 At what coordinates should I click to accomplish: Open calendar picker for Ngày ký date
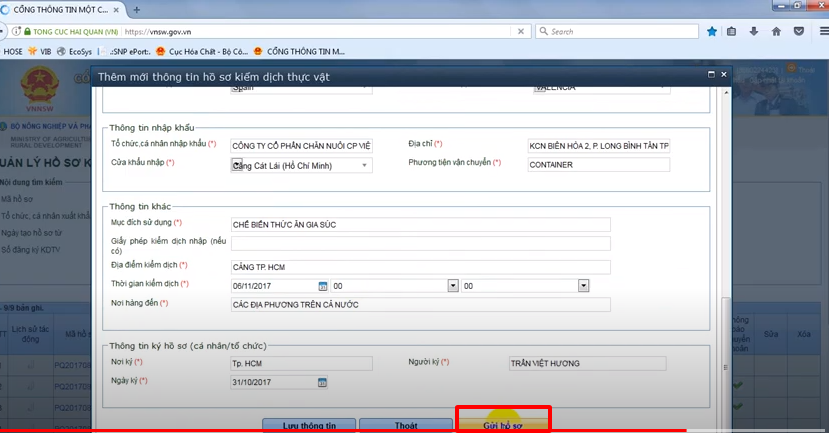(323, 382)
